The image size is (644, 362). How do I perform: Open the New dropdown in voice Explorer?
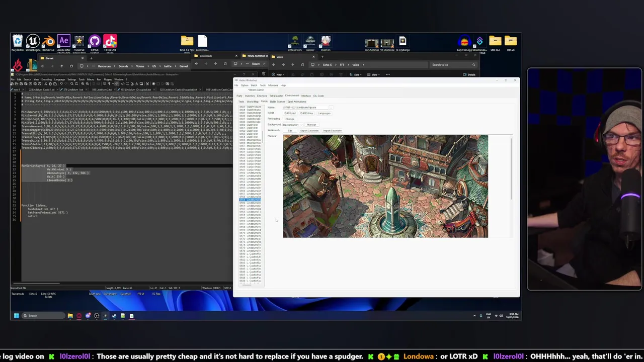pos(278,74)
